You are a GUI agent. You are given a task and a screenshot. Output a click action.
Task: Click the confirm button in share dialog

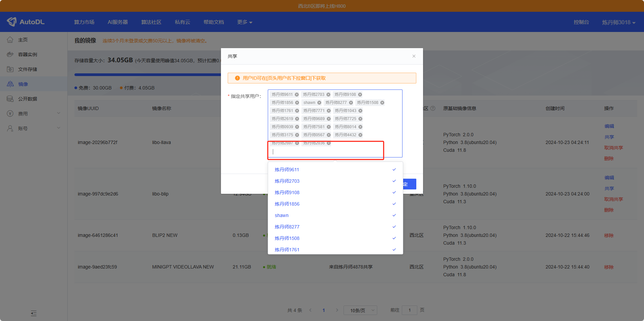coord(409,184)
